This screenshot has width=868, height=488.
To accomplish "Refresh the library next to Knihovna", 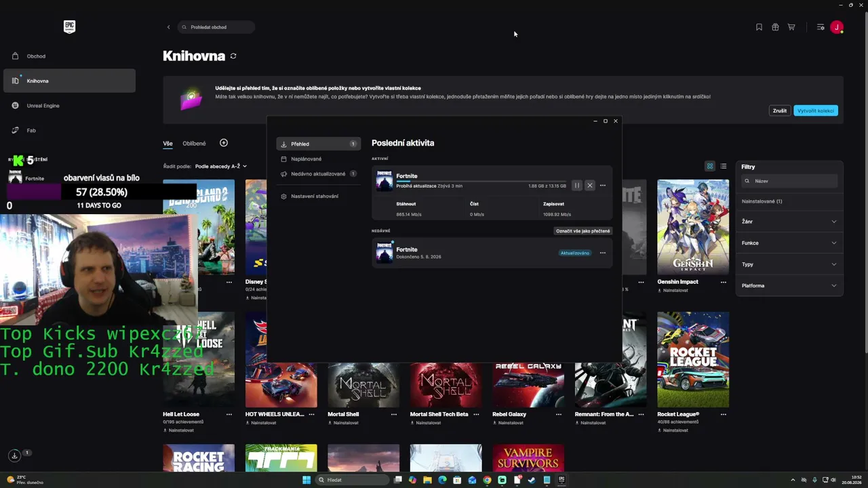I will [x=233, y=56].
